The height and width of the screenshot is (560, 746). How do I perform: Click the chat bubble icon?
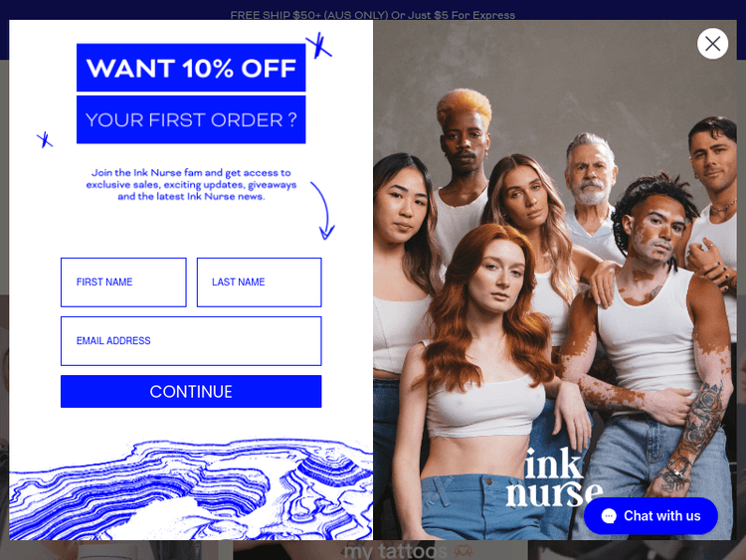(609, 516)
